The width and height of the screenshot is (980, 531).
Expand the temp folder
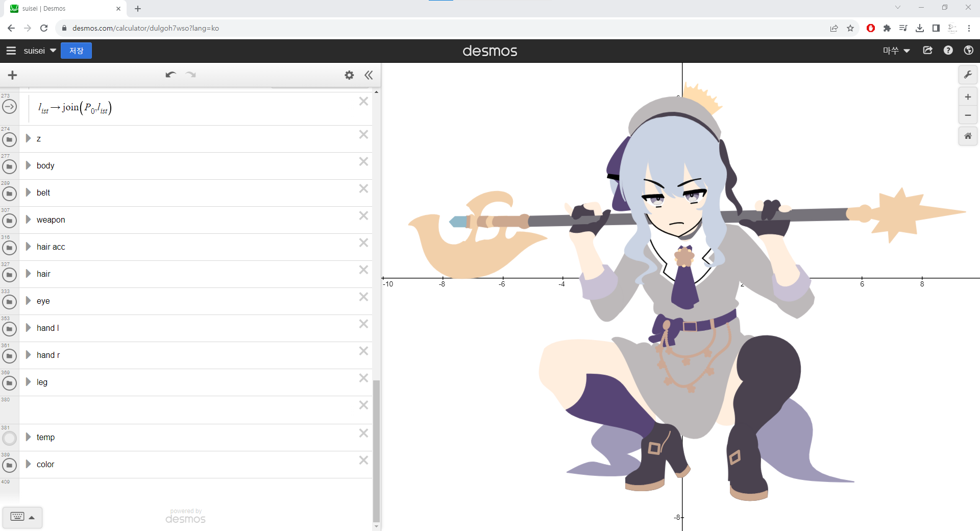(x=29, y=437)
